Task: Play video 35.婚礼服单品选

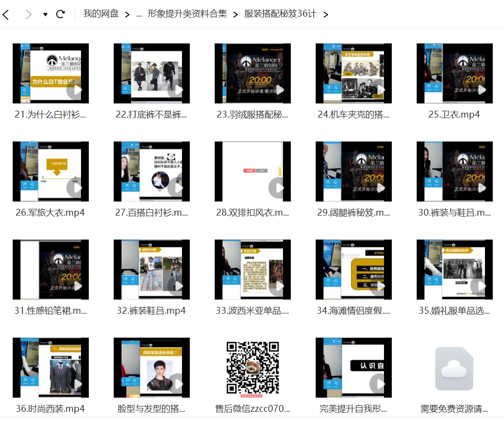Action: 455,269
